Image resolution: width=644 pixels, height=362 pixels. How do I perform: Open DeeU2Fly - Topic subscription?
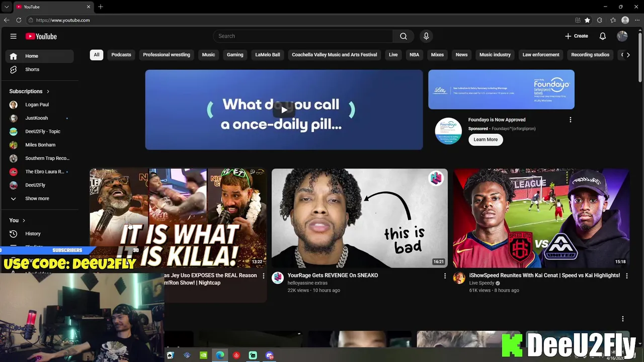40,132
